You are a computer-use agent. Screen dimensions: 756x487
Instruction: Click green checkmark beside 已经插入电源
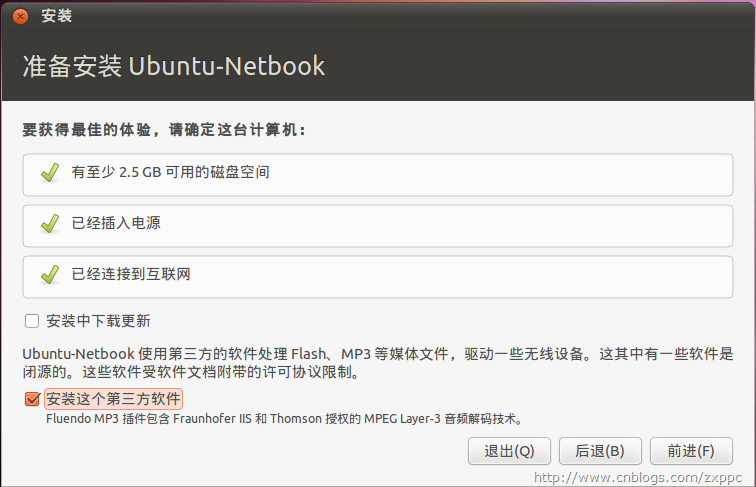(x=50, y=224)
